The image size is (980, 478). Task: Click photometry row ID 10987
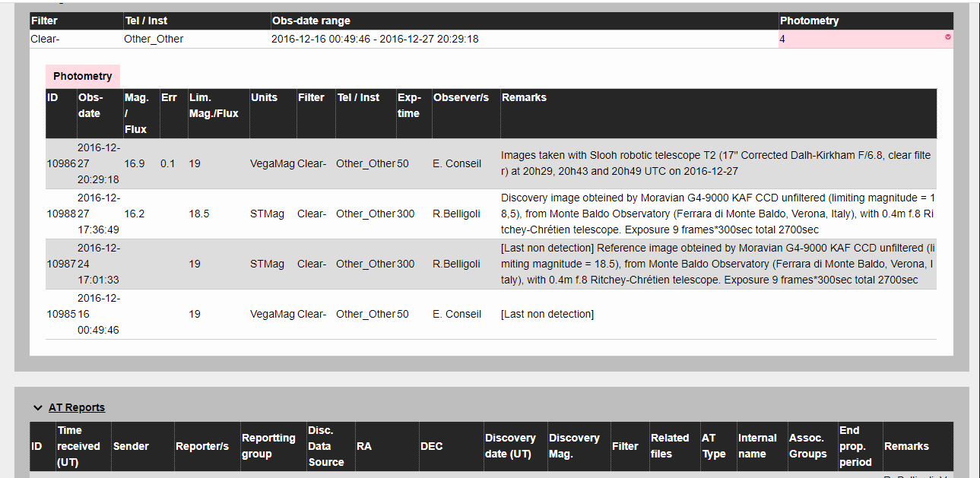60,264
